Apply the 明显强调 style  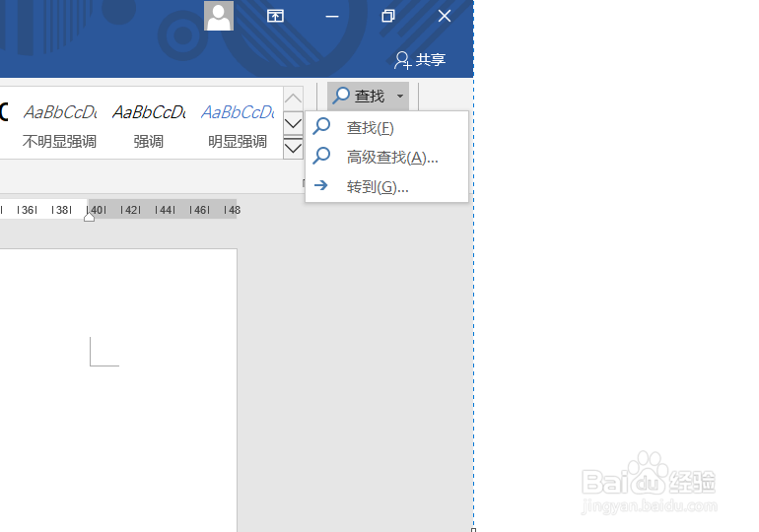pyautogui.click(x=238, y=124)
